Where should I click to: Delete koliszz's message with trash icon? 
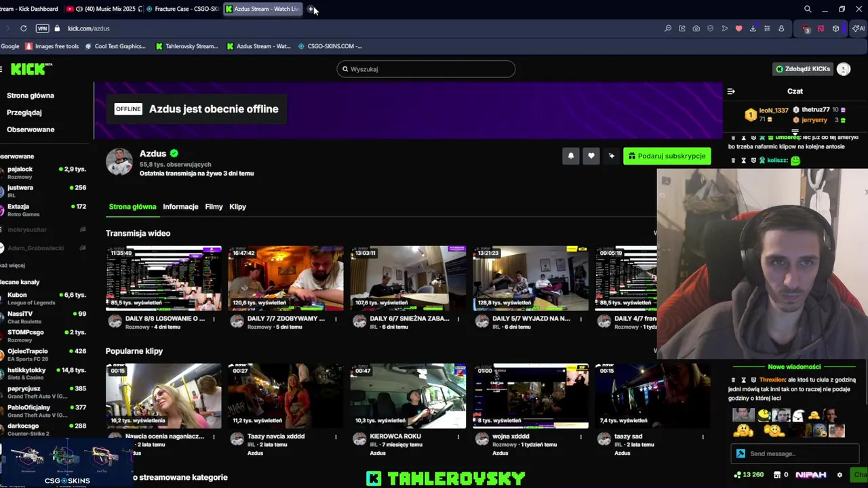click(x=733, y=161)
